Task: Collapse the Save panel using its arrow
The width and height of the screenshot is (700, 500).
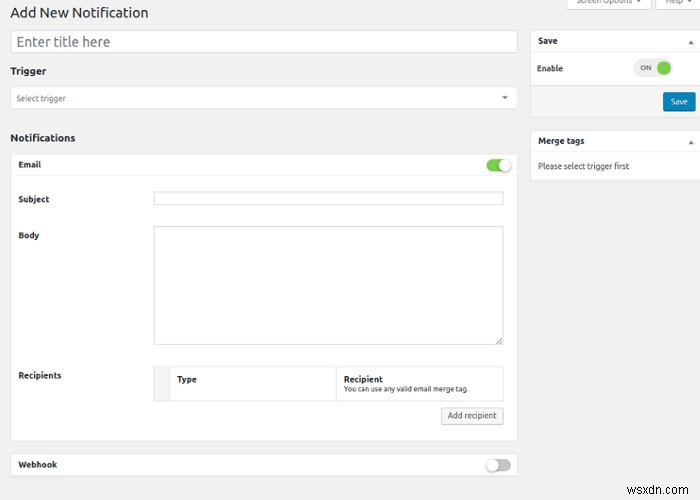Action: pos(690,42)
